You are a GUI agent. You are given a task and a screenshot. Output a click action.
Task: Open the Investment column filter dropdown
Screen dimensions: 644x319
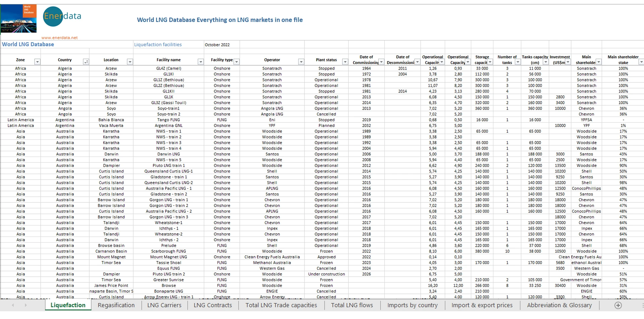click(568, 62)
